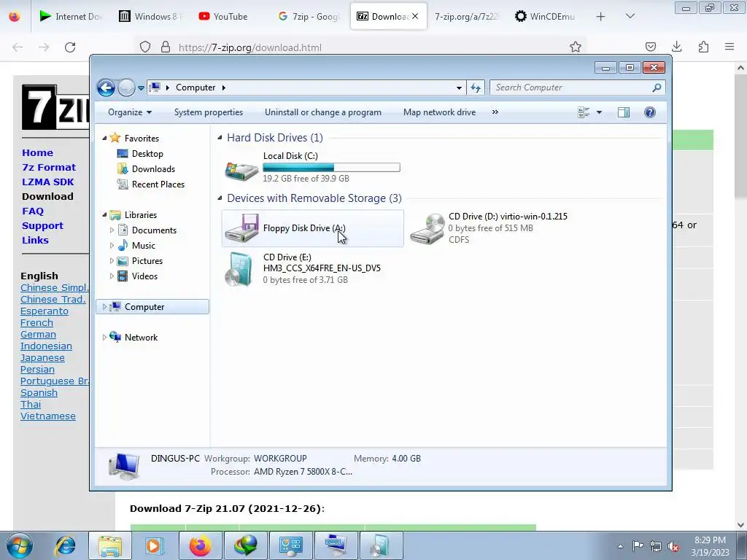Viewport: 747px width, 560px height.
Task: Switch to 7zip Google search tab
Action: pyautogui.click(x=309, y=16)
